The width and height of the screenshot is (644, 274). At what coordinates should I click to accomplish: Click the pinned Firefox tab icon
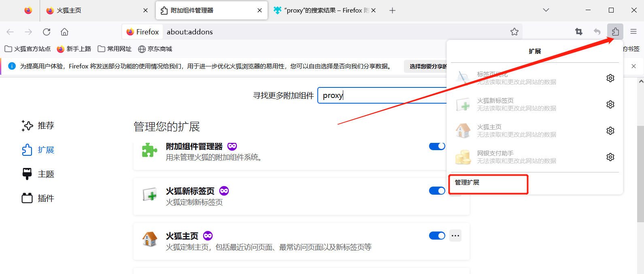(28, 11)
